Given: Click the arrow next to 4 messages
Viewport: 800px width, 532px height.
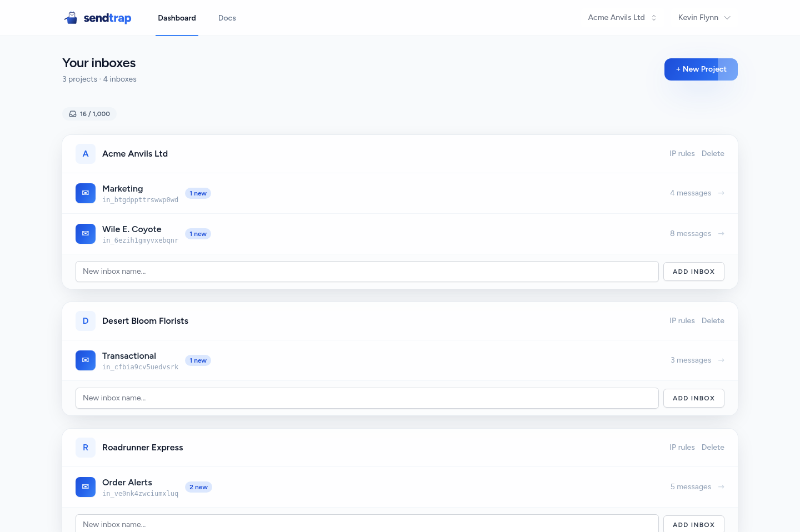Looking at the screenshot, I should pos(721,193).
